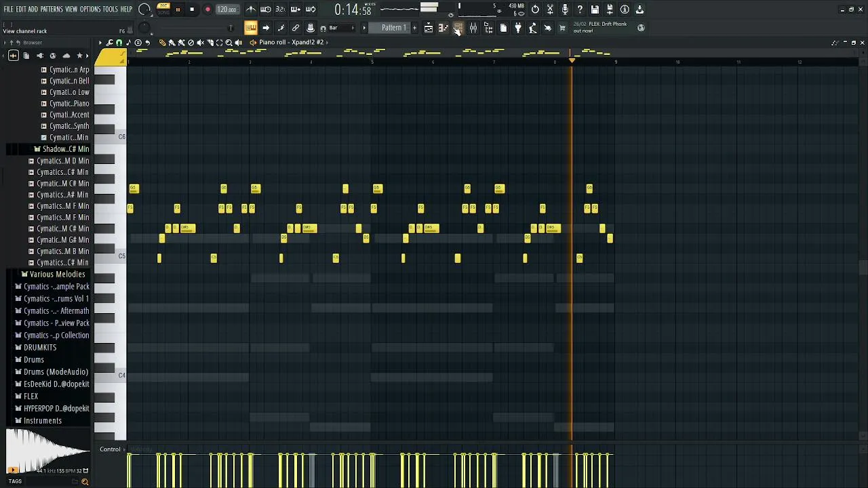
Task: Toggle the link (multilink controllers) button
Action: [296, 28]
